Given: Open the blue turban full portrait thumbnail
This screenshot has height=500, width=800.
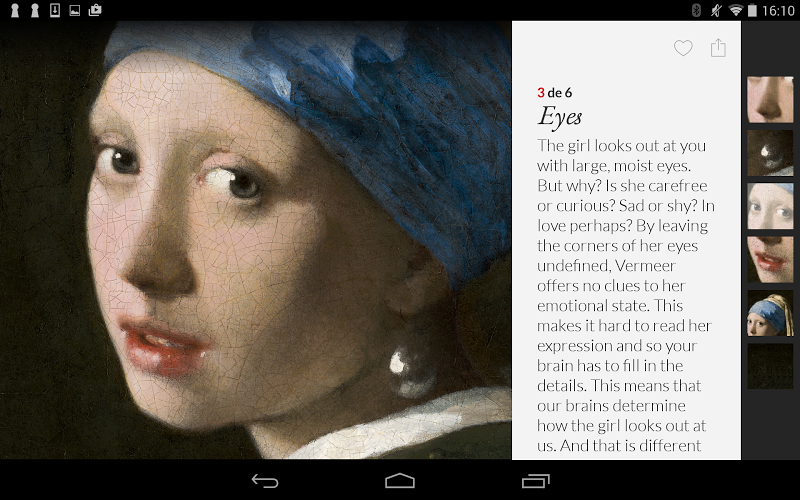Looking at the screenshot, I should pyautogui.click(x=770, y=313).
